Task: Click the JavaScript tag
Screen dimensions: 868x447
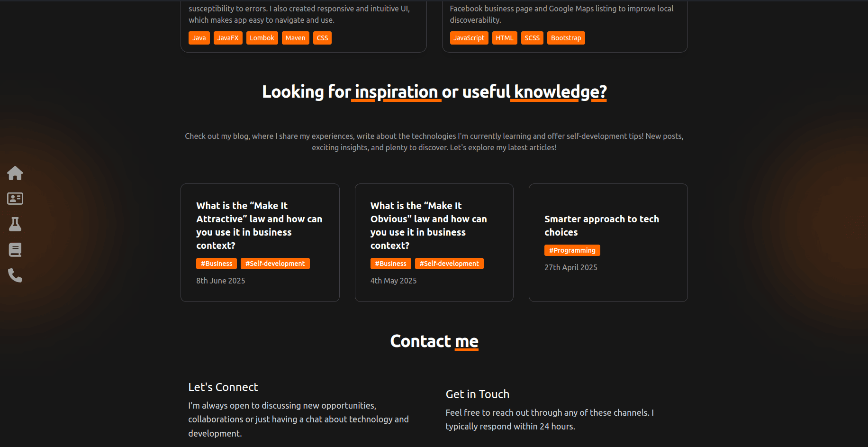Action: point(469,38)
